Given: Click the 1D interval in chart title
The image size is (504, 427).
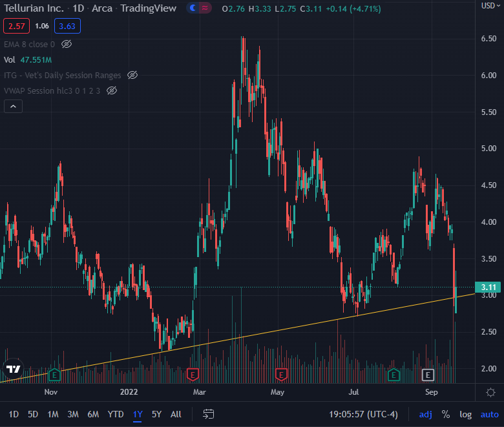Looking at the screenshot, I should [78, 8].
